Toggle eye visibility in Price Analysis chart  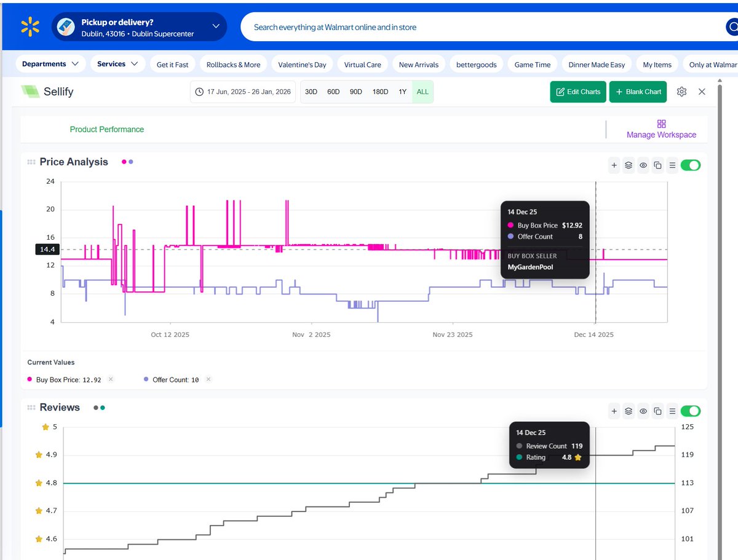point(643,165)
